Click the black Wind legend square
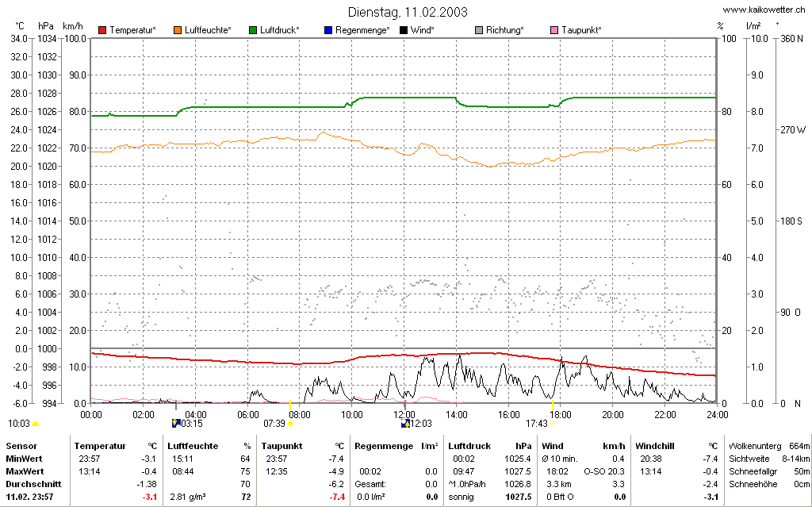Screen dimensions: 812x507 pyautogui.click(x=404, y=30)
